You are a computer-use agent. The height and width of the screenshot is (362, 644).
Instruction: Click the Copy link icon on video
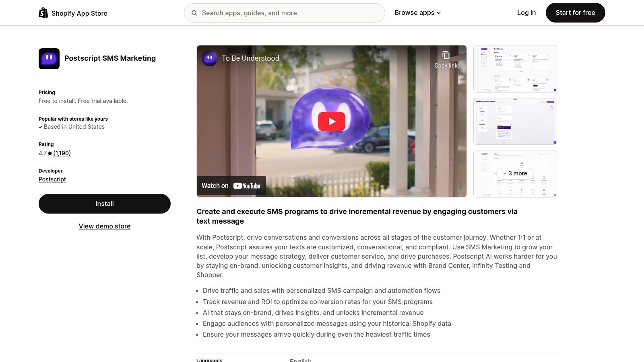pos(446,55)
